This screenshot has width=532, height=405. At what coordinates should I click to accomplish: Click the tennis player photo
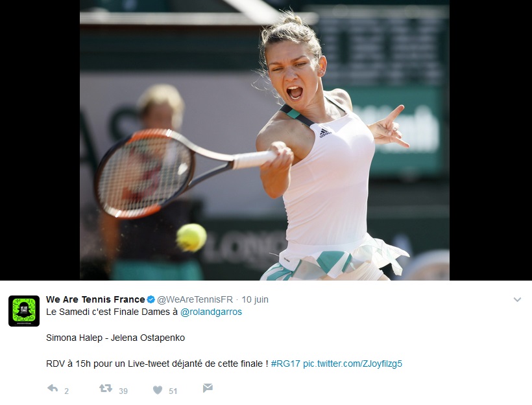tap(265, 140)
